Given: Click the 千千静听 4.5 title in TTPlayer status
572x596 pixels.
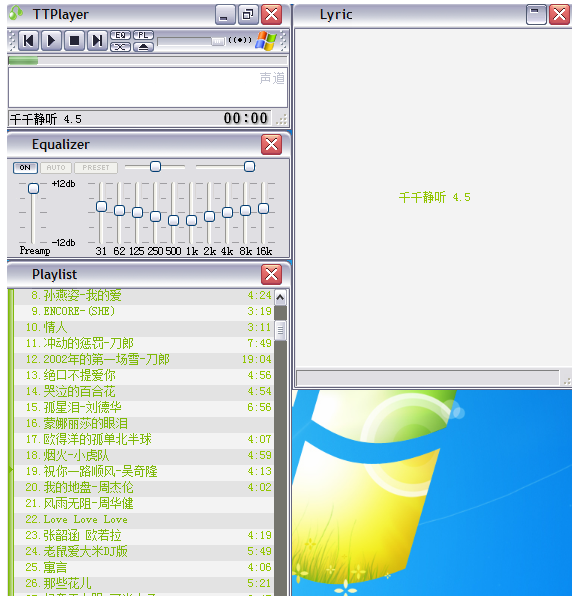Looking at the screenshot, I should [46, 119].
